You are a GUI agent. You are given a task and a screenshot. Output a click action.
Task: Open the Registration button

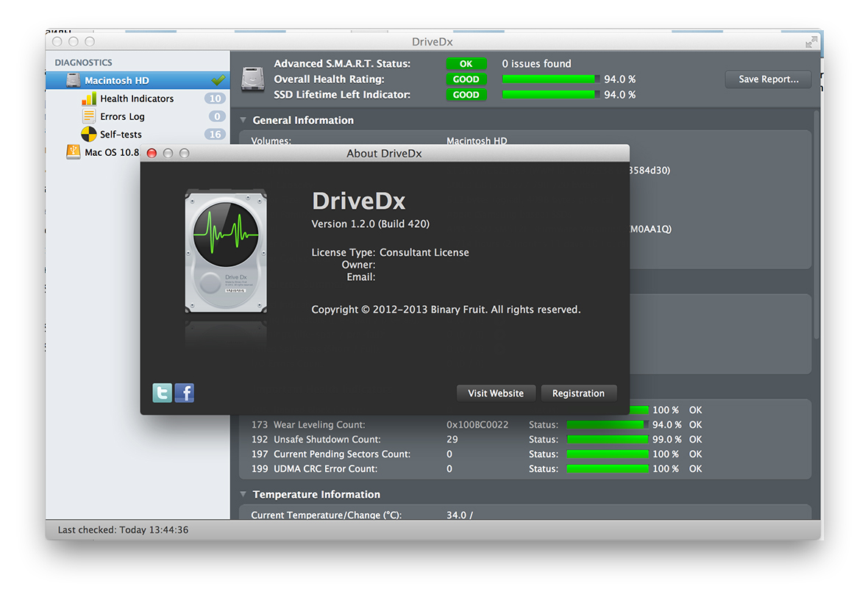click(578, 393)
